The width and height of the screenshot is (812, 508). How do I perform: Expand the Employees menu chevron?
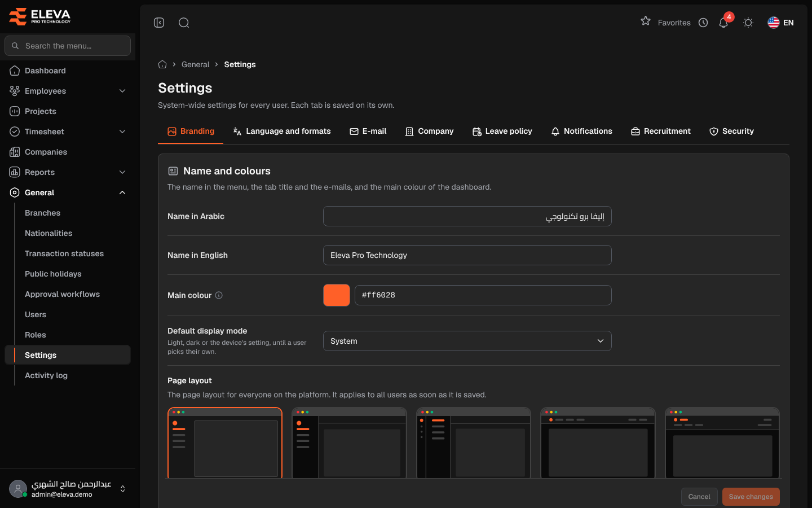(x=122, y=91)
